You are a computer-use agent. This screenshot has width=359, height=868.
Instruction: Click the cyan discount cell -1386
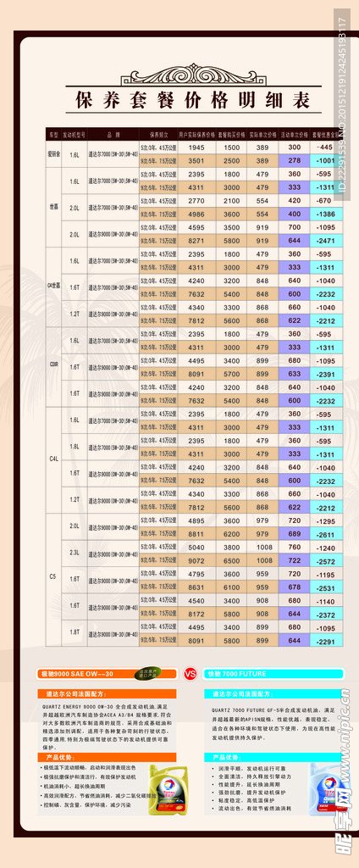(325, 214)
